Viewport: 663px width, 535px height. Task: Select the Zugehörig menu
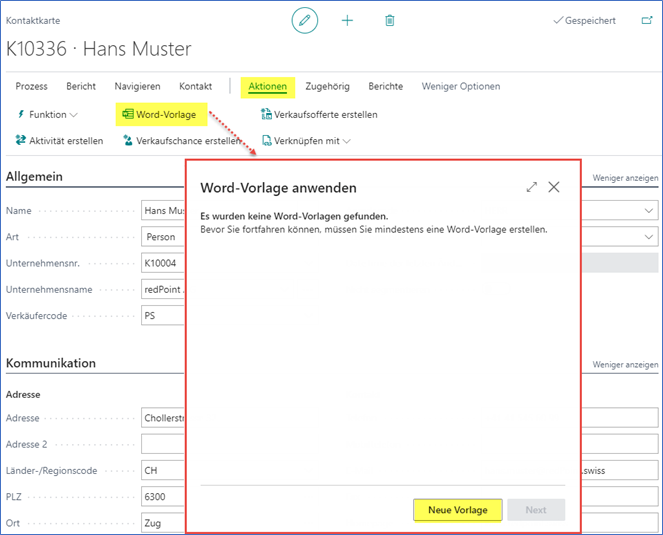(x=327, y=87)
